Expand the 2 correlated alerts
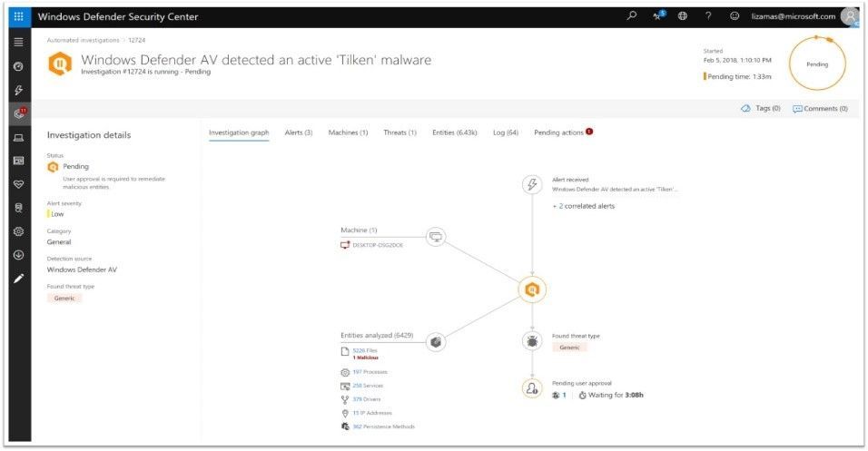868x451 pixels. [584, 206]
